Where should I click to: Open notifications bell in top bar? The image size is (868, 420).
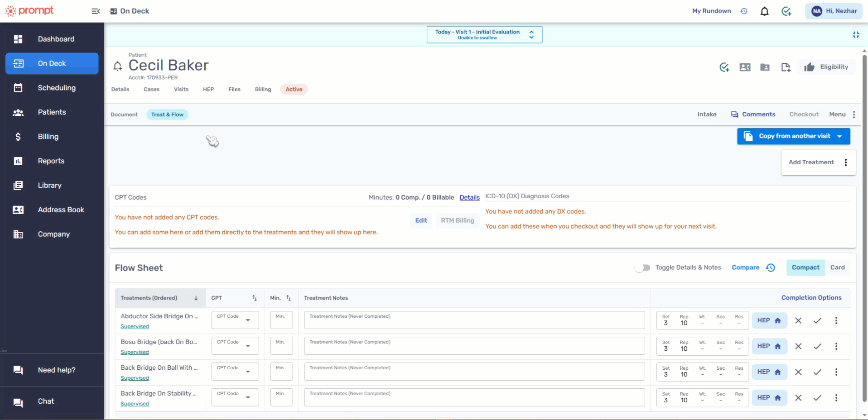pos(765,11)
